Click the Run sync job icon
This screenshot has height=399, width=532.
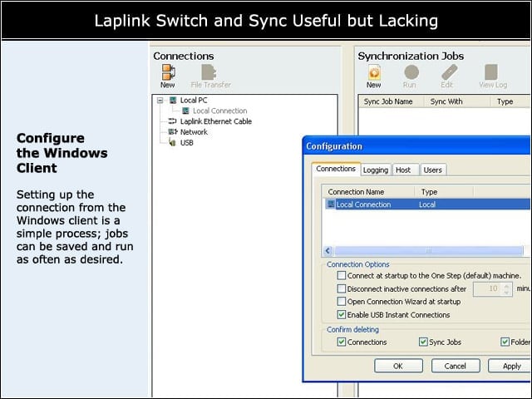point(411,72)
